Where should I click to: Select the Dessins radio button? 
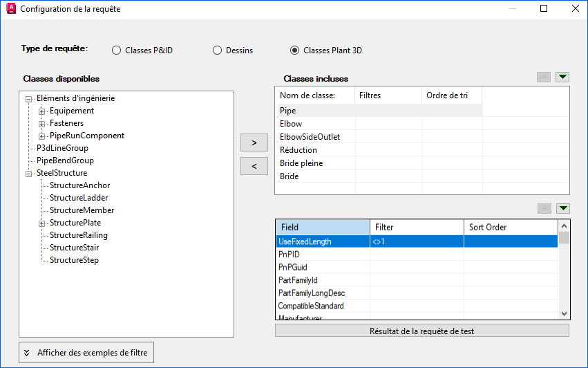tap(217, 50)
